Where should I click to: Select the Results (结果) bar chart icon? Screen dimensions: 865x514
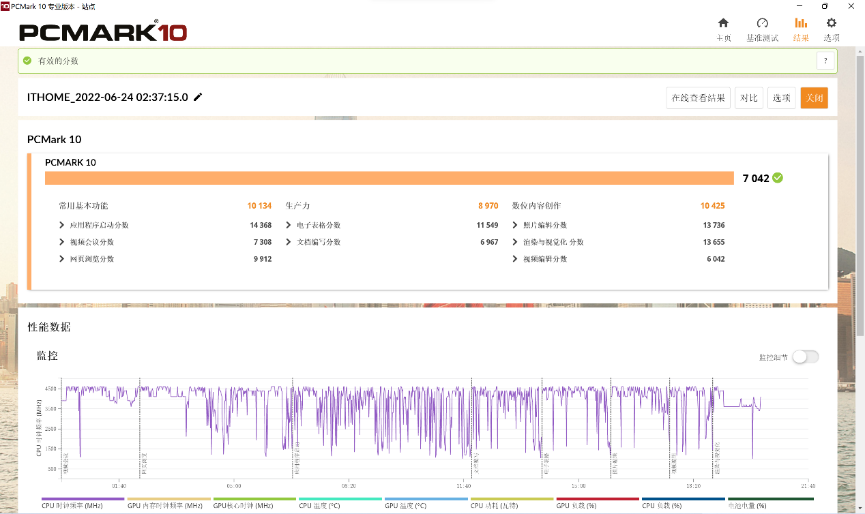pyautogui.click(x=800, y=23)
